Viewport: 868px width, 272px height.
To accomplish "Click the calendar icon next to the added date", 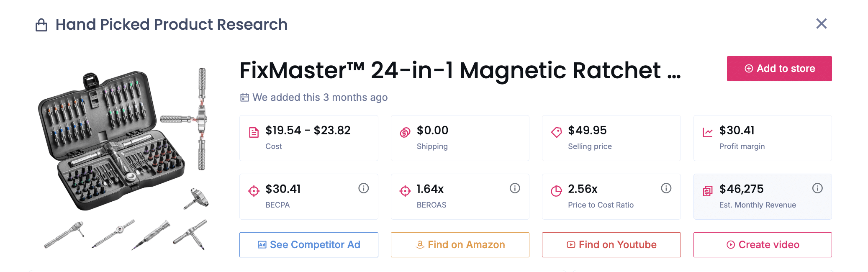I will tap(245, 97).
